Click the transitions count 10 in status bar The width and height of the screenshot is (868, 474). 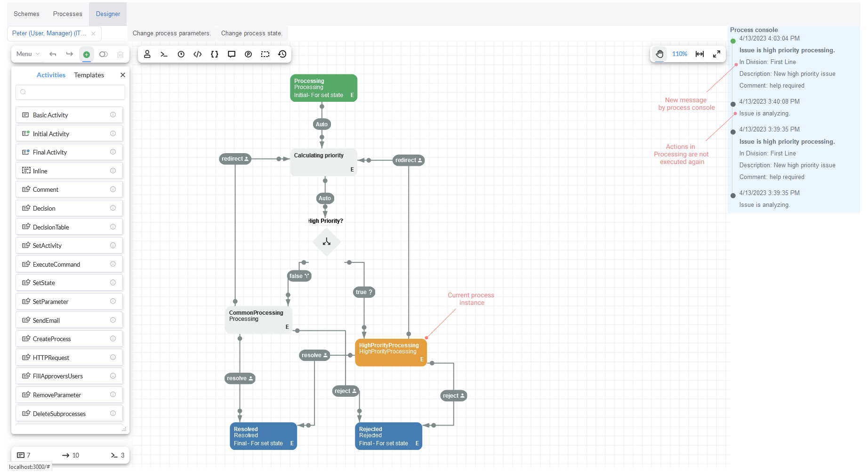tap(71, 455)
